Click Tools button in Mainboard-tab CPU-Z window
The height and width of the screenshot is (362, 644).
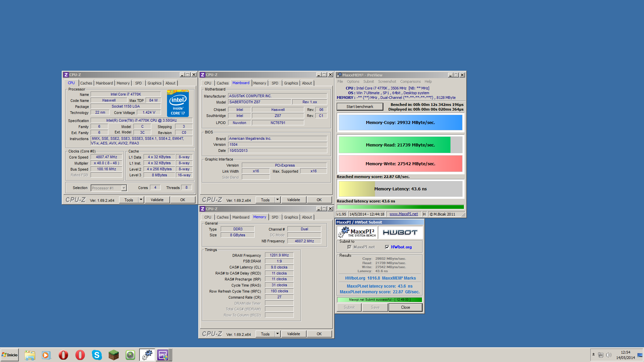coord(265,200)
